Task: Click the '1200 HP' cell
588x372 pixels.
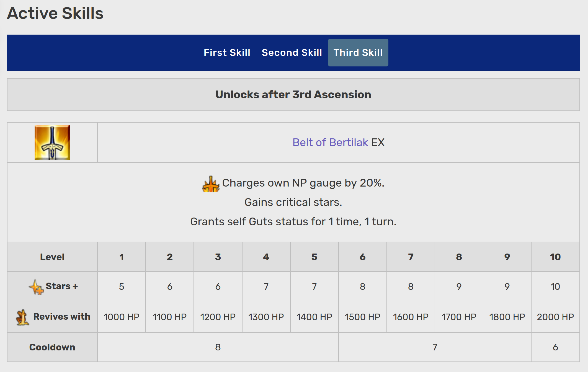Action: coord(218,317)
